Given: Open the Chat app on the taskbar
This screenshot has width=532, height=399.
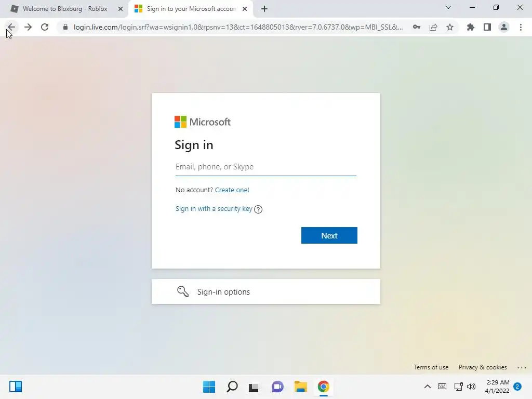Looking at the screenshot, I should [277, 387].
